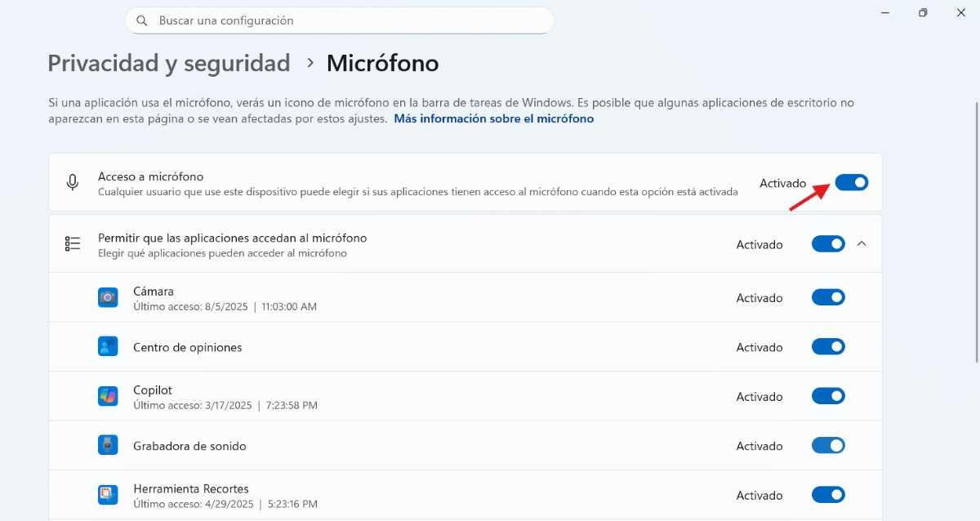Disable microphone for Centro de opiniones

[x=828, y=346]
